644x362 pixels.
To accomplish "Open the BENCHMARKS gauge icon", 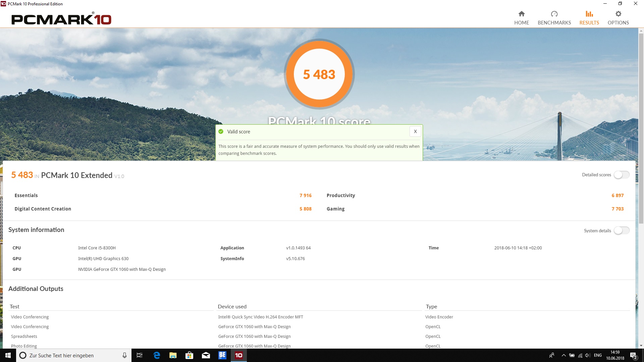I will [x=554, y=14].
